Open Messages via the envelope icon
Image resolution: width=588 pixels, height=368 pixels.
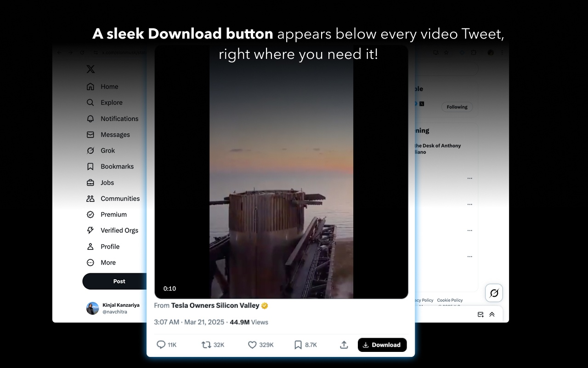pyautogui.click(x=90, y=135)
